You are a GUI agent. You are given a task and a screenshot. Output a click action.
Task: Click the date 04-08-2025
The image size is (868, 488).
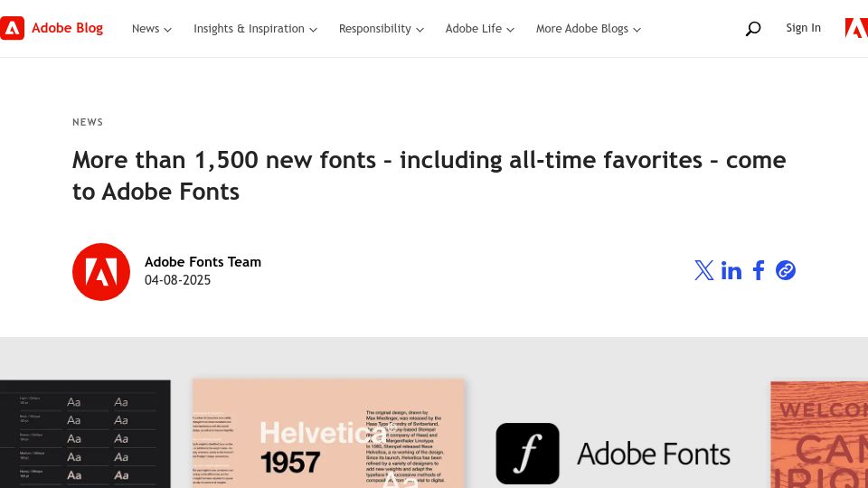pyautogui.click(x=178, y=280)
